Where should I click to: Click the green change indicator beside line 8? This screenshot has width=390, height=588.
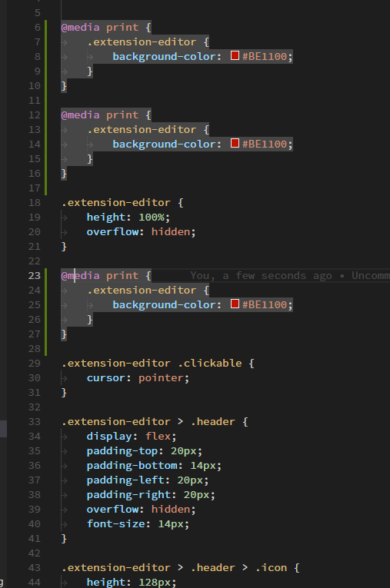coord(46,57)
